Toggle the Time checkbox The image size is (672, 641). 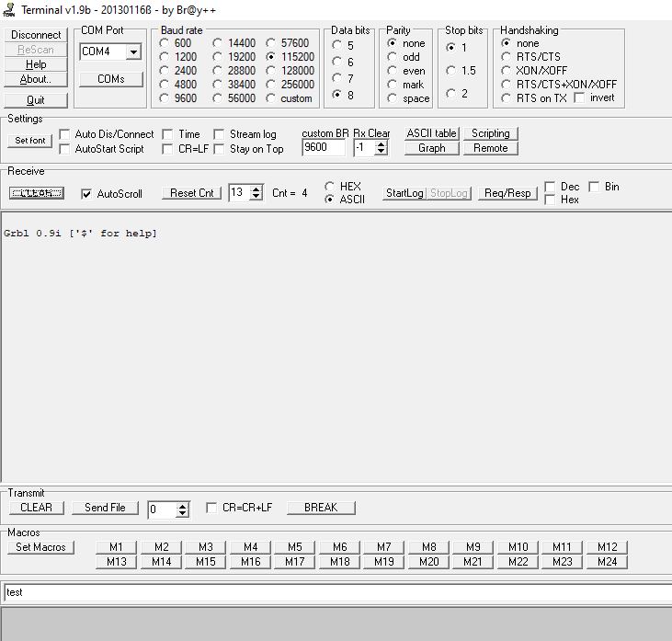[x=167, y=134]
